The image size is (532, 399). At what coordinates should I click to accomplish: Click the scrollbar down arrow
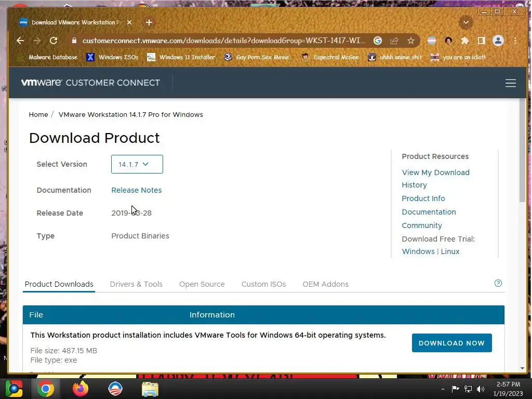click(x=522, y=368)
